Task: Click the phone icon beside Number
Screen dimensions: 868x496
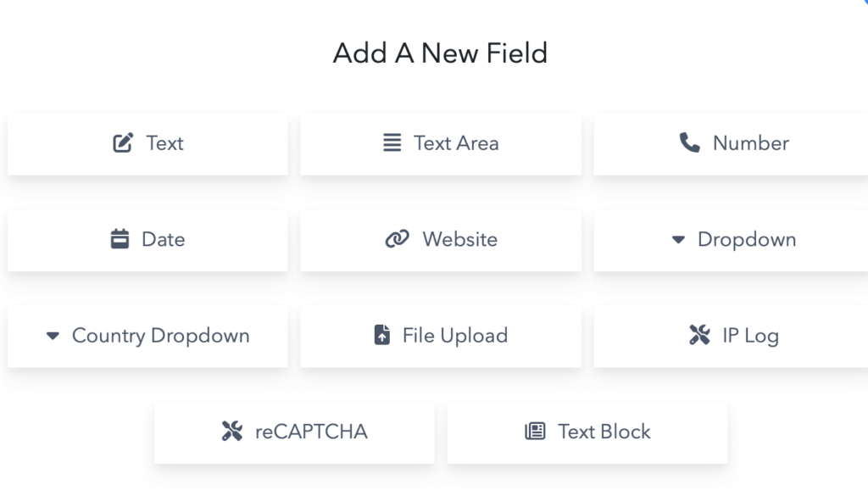Action: coord(690,143)
